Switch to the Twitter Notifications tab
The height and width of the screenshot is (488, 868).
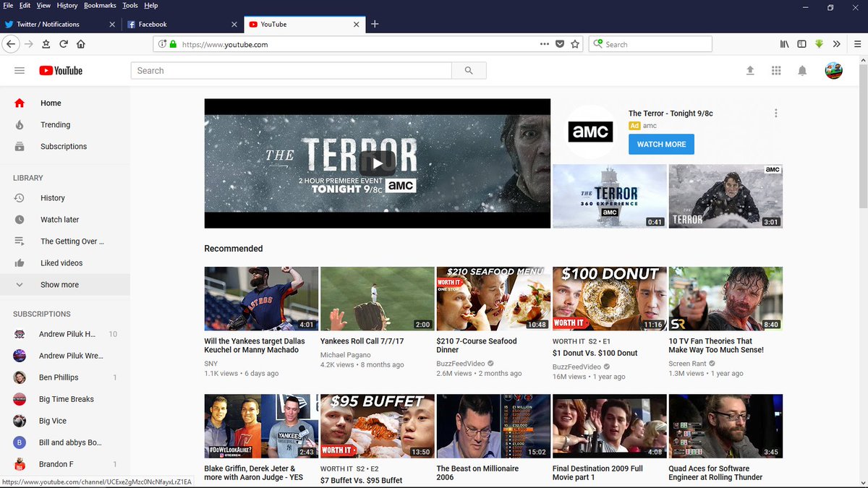coord(61,24)
